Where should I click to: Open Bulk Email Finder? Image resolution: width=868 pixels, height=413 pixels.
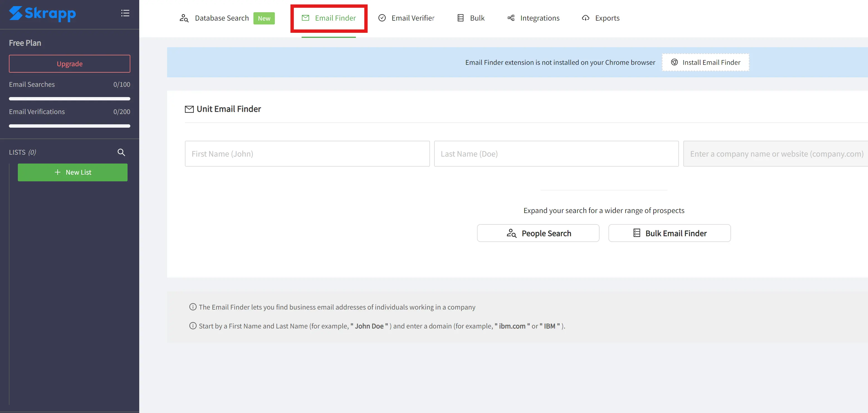(x=669, y=233)
